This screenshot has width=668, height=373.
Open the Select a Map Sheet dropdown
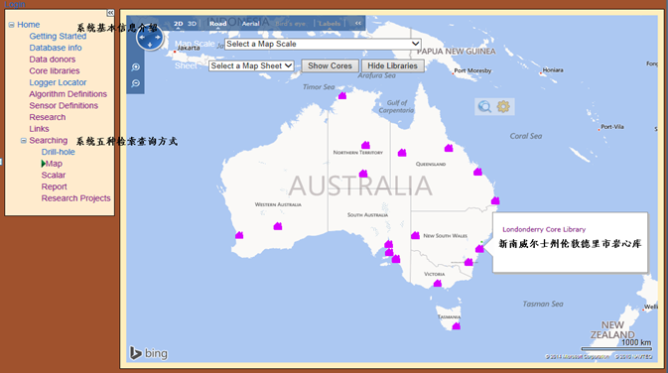251,66
